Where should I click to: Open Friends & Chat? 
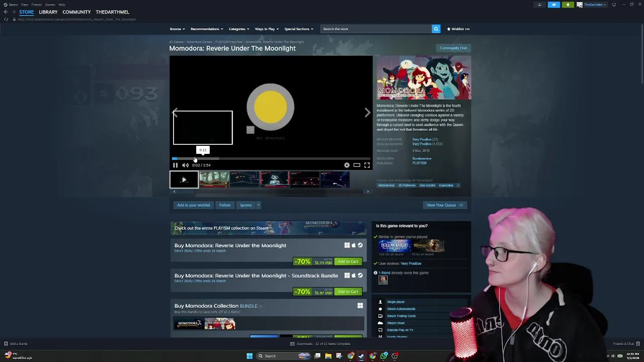(626, 344)
